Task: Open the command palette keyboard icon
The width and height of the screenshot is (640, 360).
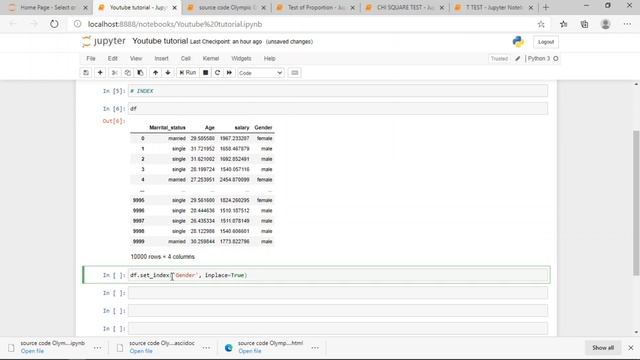Action: coord(295,73)
